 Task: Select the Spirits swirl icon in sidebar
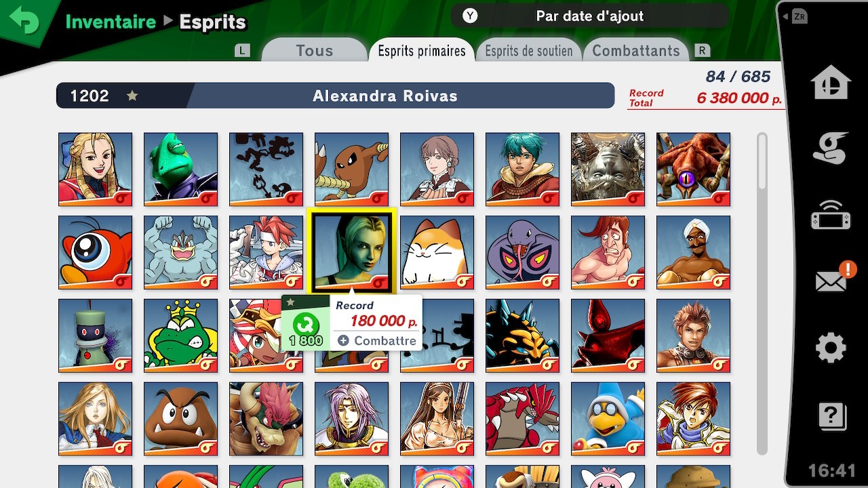pyautogui.click(x=831, y=148)
